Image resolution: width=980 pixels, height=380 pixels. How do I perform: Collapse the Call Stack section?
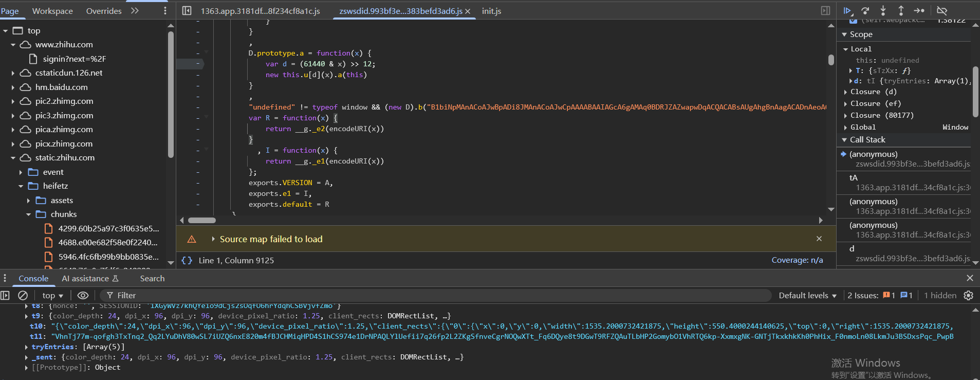[x=844, y=140]
